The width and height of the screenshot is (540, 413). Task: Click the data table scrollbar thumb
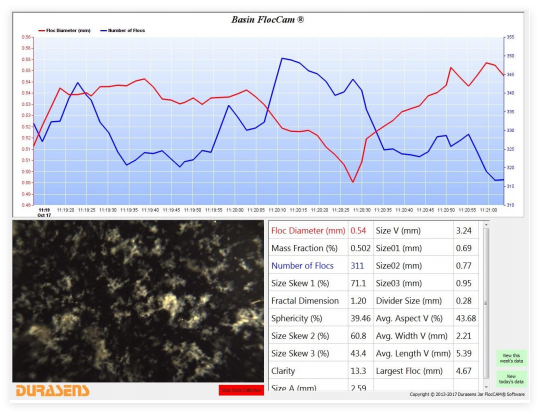point(486,303)
